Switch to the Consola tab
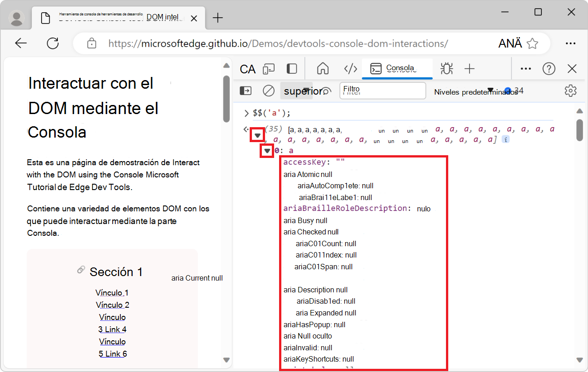Viewport: 588px width, 372px height. 397,69
